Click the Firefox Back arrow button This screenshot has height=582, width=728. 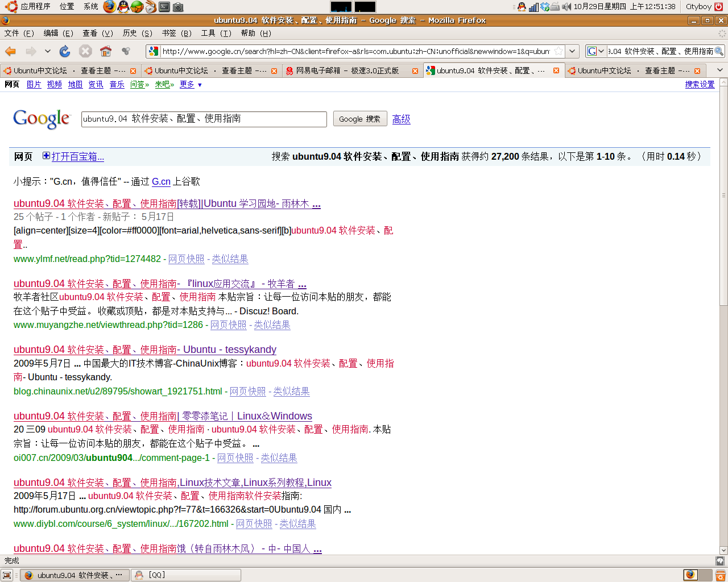[x=11, y=51]
